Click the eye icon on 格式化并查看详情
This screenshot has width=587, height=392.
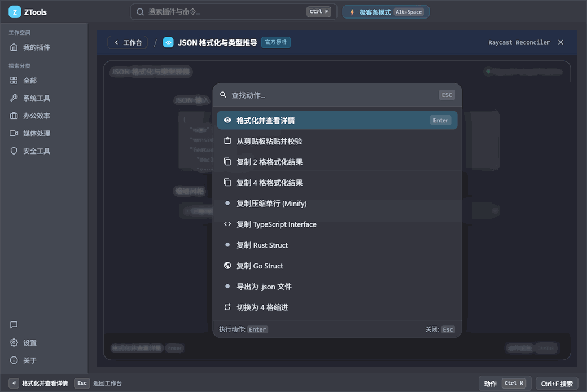tap(227, 121)
